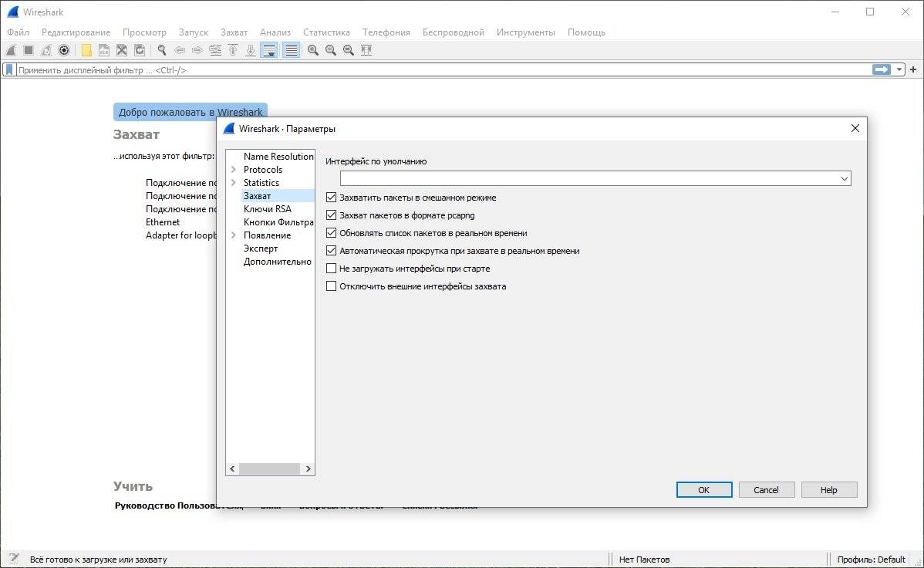Open display filter bookmarks icon
This screenshot has height=568, width=924.
[9, 69]
